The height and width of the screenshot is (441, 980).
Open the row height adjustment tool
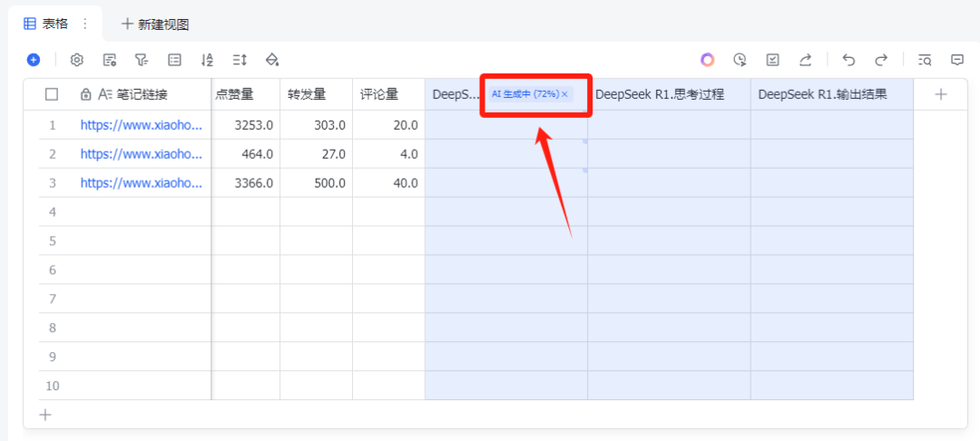(240, 60)
